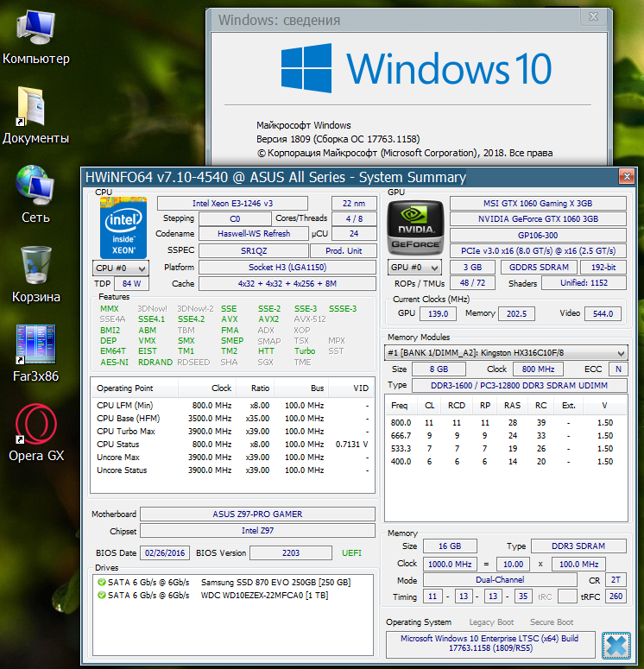Screen dimensions: 644x669
Task: Close the Windows: сведения dialog
Action: (x=593, y=16)
